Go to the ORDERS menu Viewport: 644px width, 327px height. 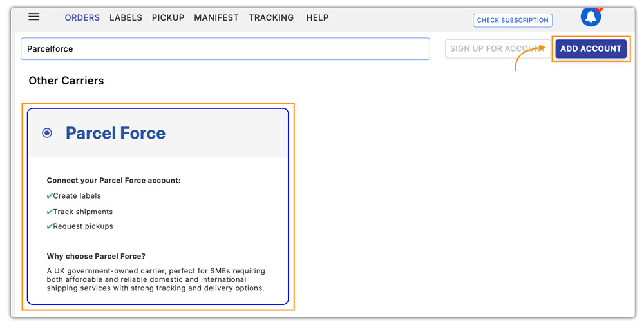[x=82, y=18]
